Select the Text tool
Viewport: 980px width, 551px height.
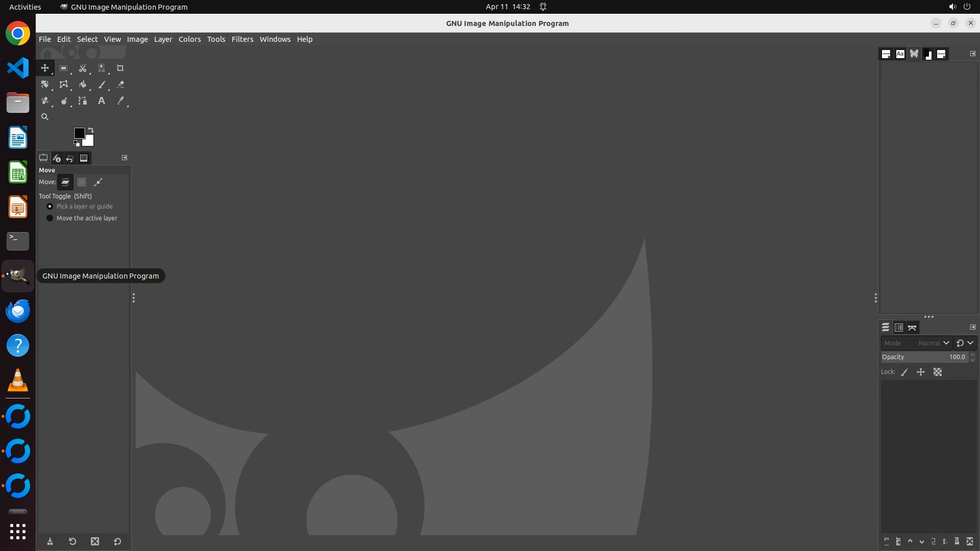102,101
